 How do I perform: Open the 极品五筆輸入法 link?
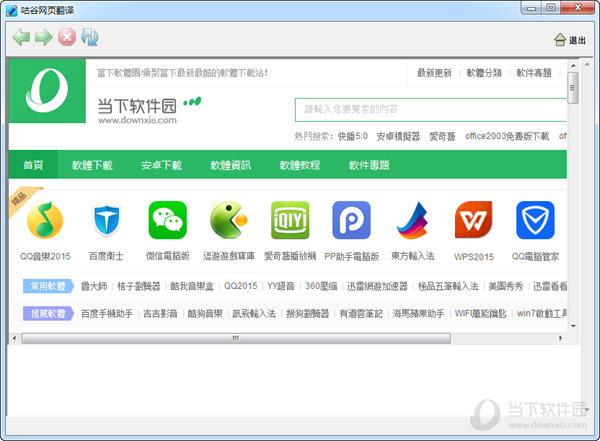(x=448, y=286)
